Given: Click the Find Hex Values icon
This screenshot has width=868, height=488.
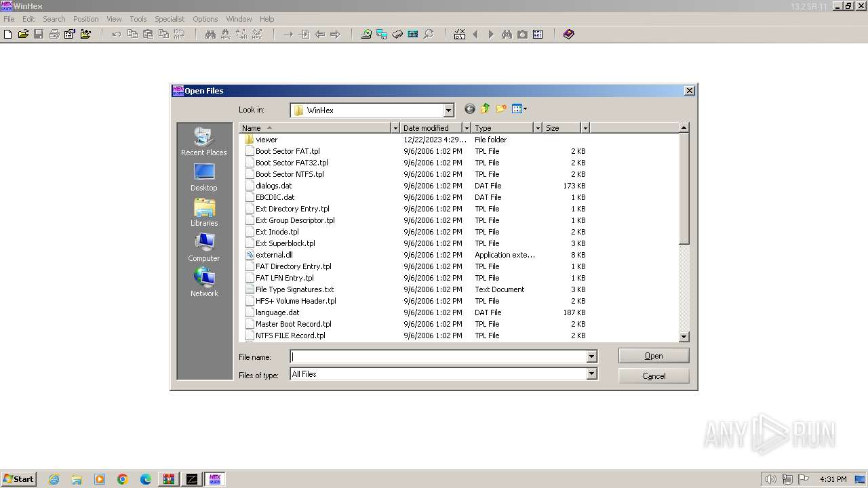Looking at the screenshot, I should (226, 34).
